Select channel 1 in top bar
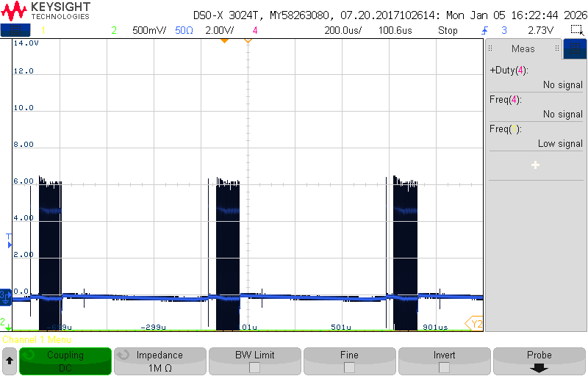The height and width of the screenshot is (376, 588). point(43,30)
